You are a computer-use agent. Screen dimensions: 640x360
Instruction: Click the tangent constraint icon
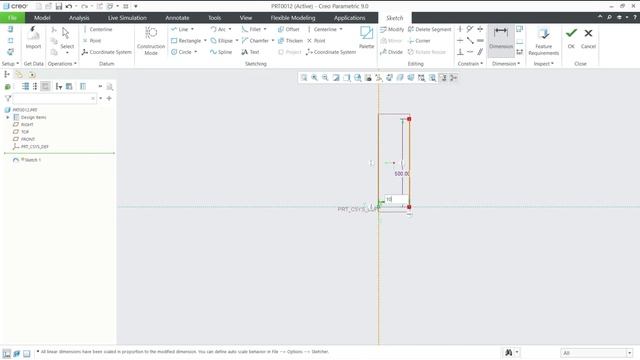tap(470, 29)
